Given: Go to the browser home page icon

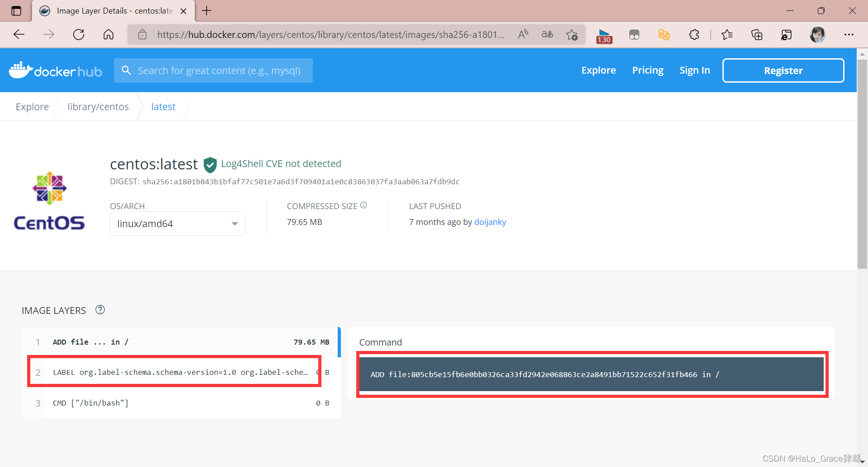Looking at the screenshot, I should tap(108, 34).
